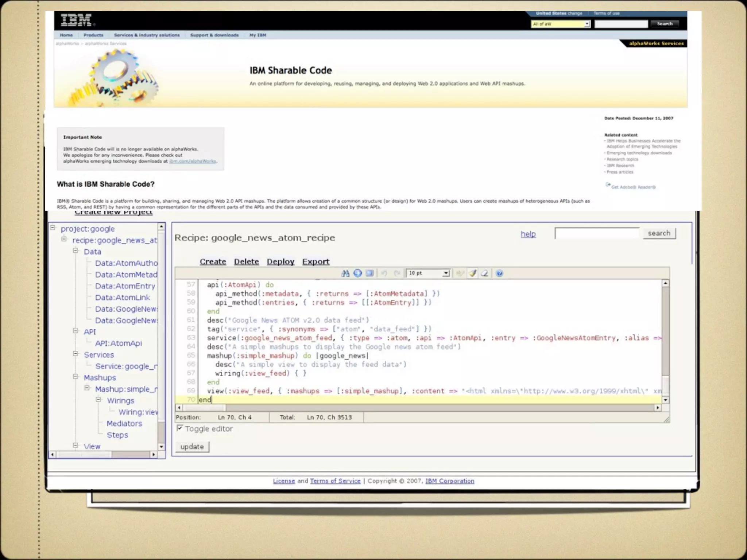This screenshot has height=560, width=747.
Task: Open the help link beside recipe search
Action: (x=528, y=234)
